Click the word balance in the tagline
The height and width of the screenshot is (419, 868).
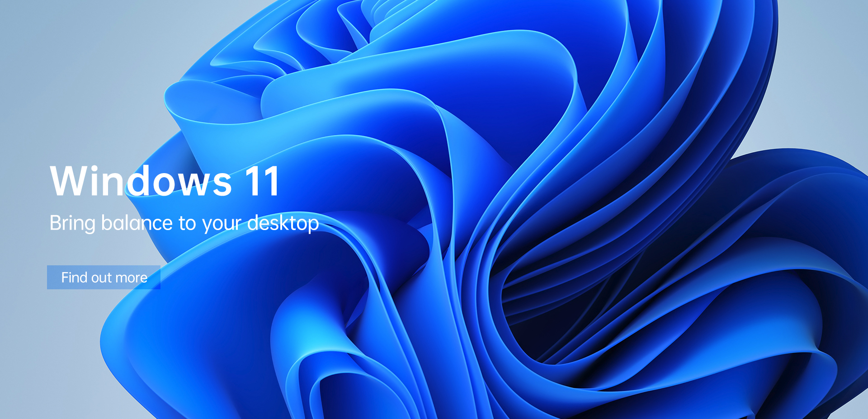point(137,223)
